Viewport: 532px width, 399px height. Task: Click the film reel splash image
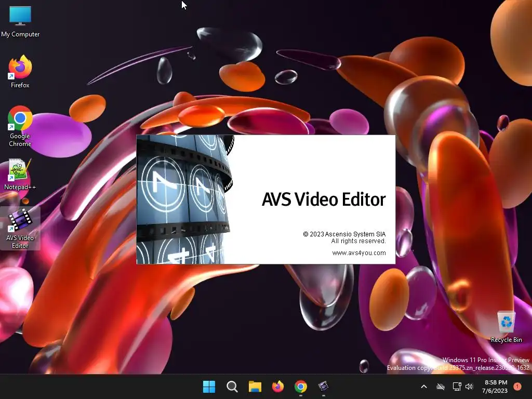tap(185, 199)
